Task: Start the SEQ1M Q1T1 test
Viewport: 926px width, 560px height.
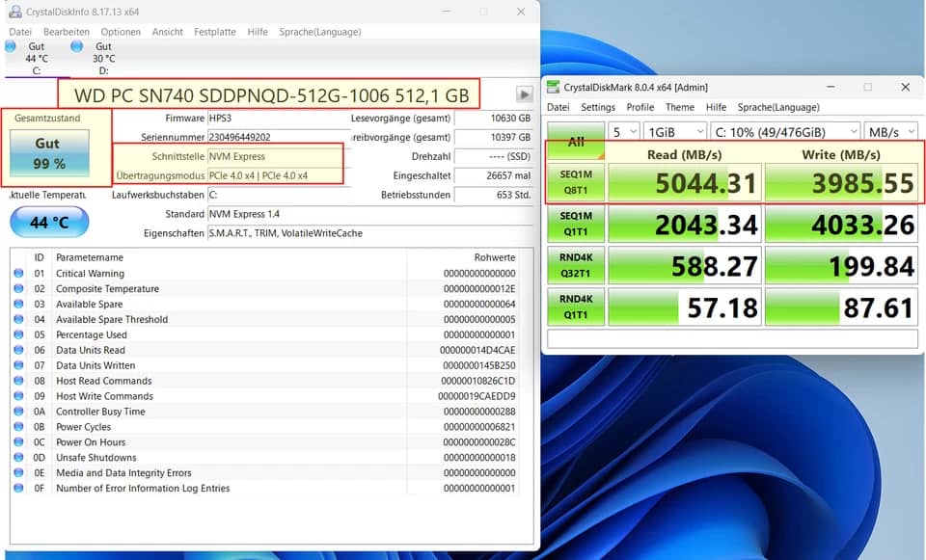Action: [x=576, y=224]
